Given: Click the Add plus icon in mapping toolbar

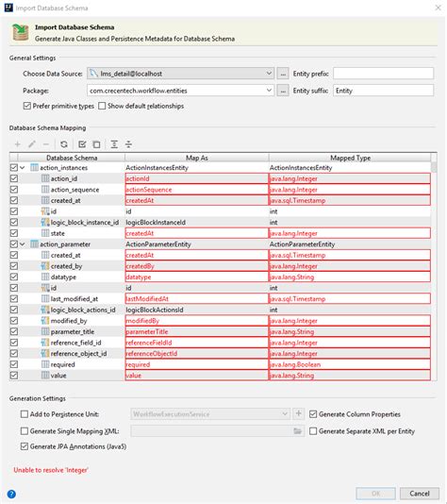Looking at the screenshot, I should (x=18, y=144).
